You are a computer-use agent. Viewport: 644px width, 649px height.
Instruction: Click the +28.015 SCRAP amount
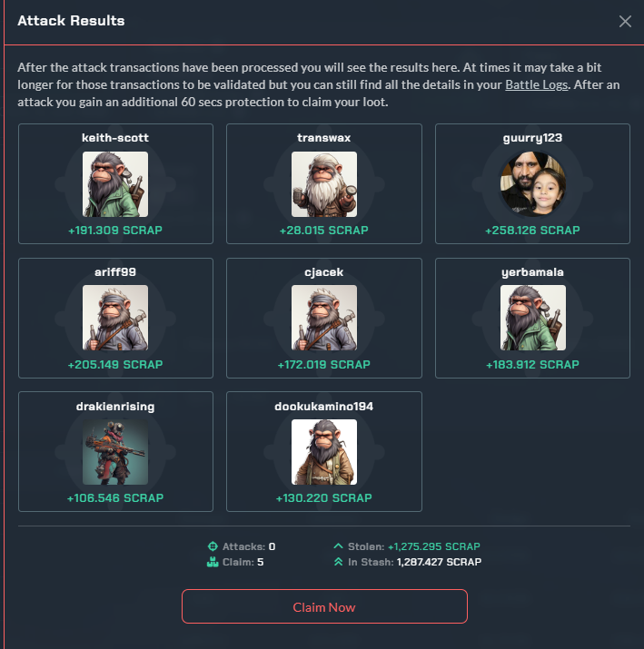click(324, 231)
